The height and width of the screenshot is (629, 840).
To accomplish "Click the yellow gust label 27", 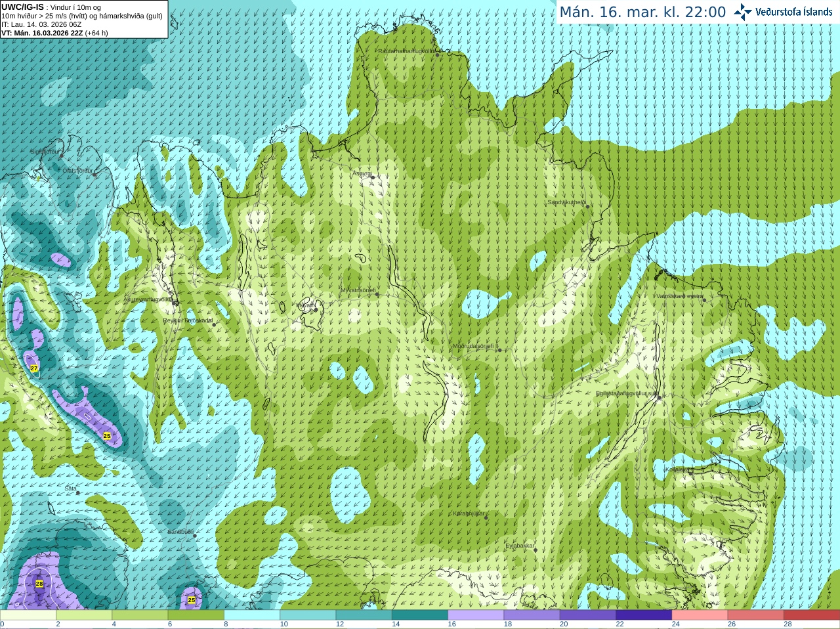I will click(34, 369).
